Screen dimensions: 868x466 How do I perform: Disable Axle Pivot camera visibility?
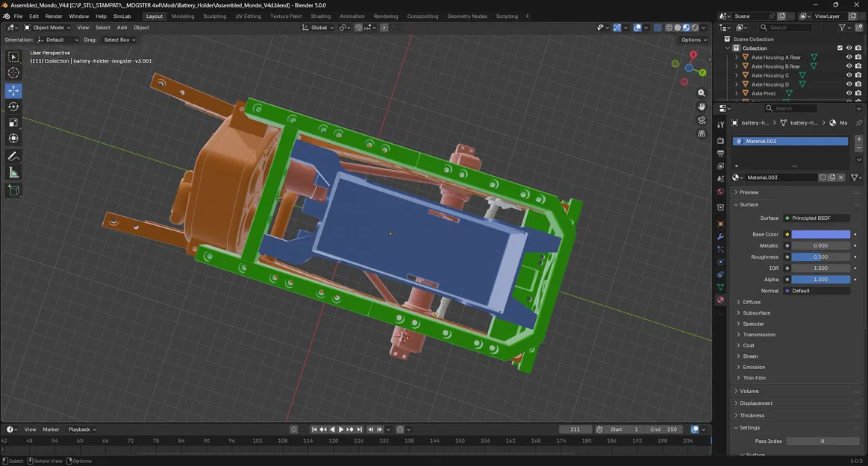click(858, 93)
